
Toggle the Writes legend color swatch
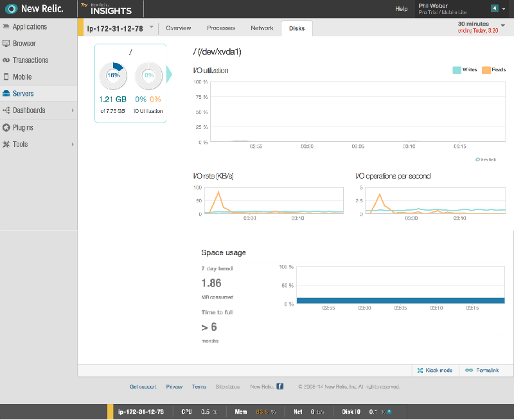click(457, 70)
